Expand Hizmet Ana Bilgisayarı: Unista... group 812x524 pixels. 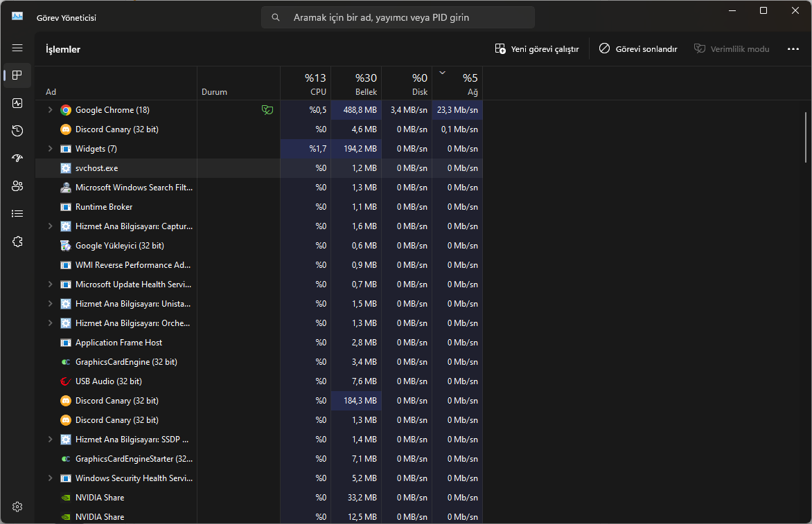click(x=51, y=304)
